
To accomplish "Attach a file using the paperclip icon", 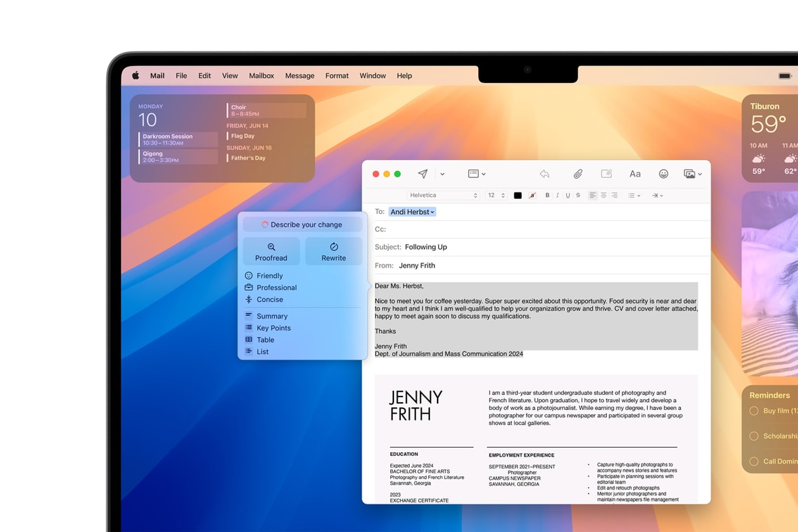I will pos(577,174).
